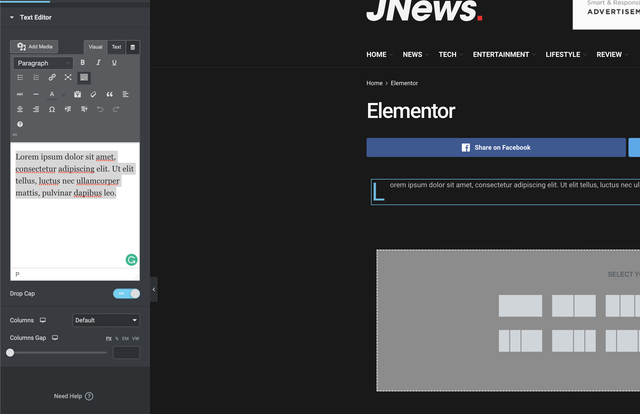The height and width of the screenshot is (414, 640).
Task: Select % unit for Columns Gap
Action: pyautogui.click(x=117, y=338)
